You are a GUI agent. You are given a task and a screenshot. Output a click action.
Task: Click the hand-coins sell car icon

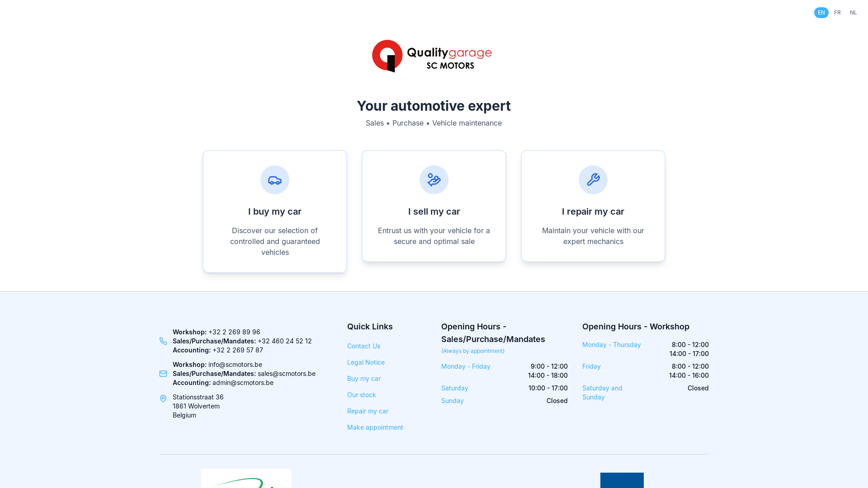(434, 180)
